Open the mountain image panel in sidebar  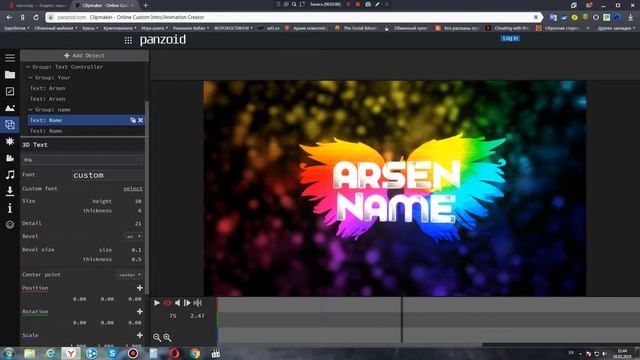coord(10,108)
